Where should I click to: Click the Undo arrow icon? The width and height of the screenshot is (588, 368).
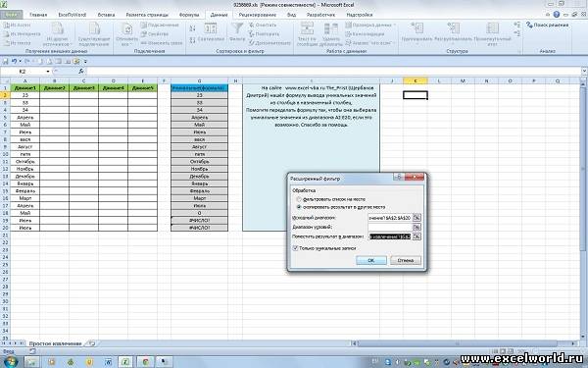[x=14, y=61]
